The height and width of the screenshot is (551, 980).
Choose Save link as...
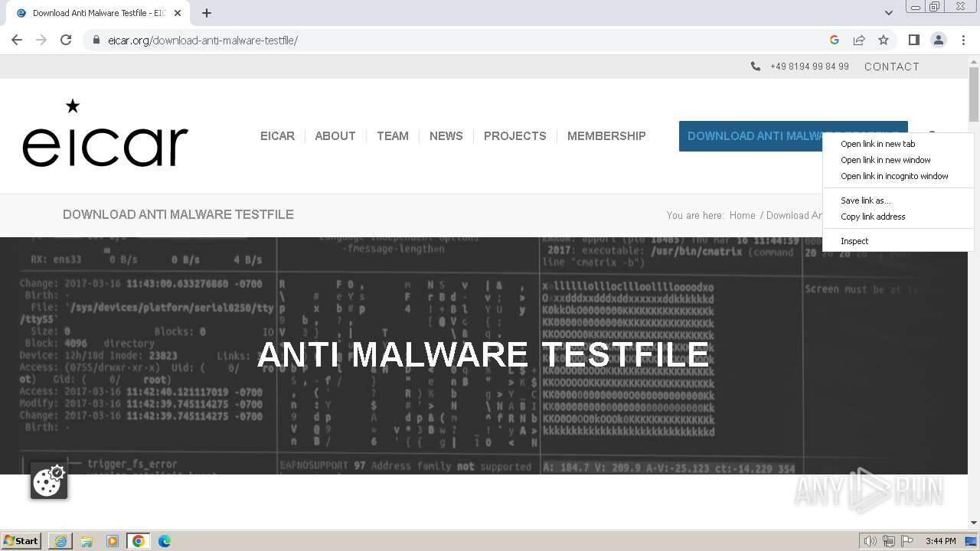(x=897, y=201)
